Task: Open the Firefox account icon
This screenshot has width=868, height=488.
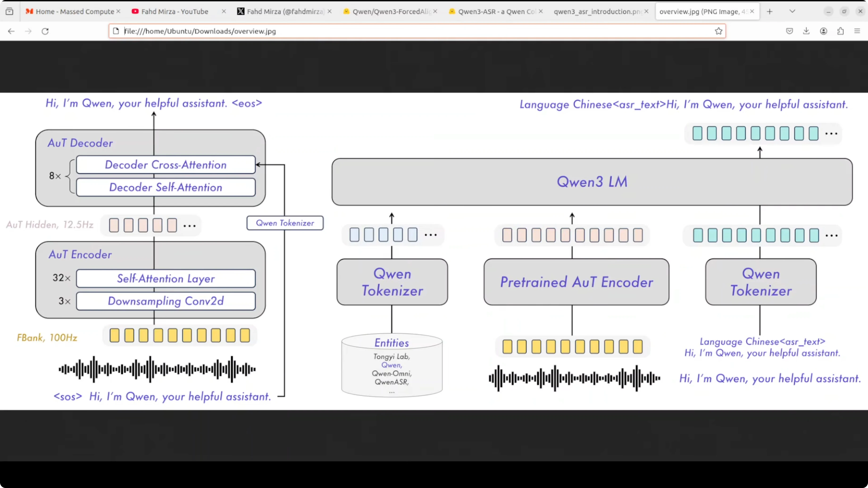Action: (823, 31)
